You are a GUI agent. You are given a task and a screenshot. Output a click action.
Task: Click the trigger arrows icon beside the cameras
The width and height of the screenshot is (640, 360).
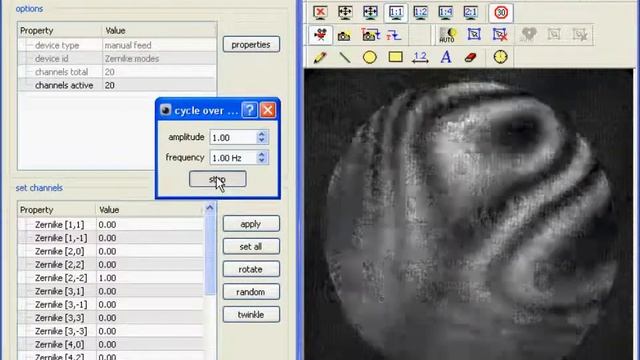394,35
